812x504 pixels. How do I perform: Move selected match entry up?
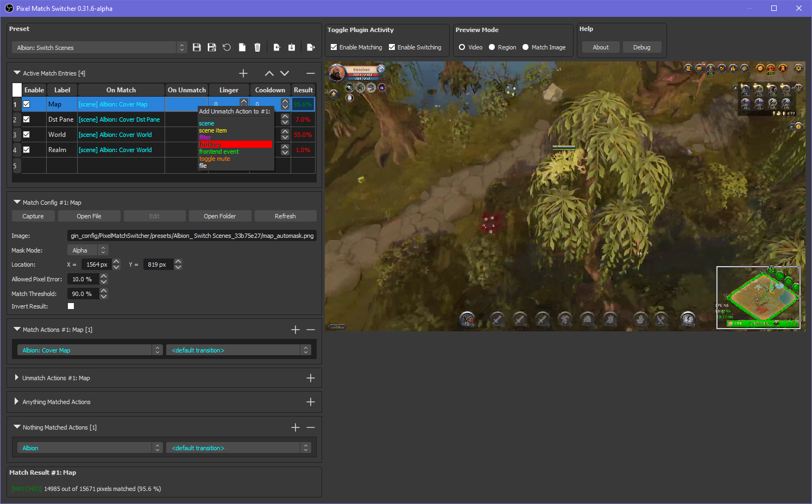[x=269, y=73]
